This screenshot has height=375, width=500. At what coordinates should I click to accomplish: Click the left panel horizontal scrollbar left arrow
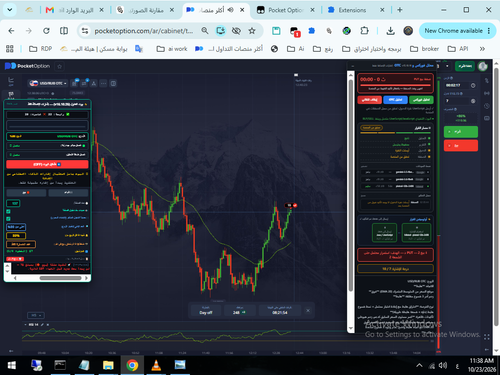15,278
